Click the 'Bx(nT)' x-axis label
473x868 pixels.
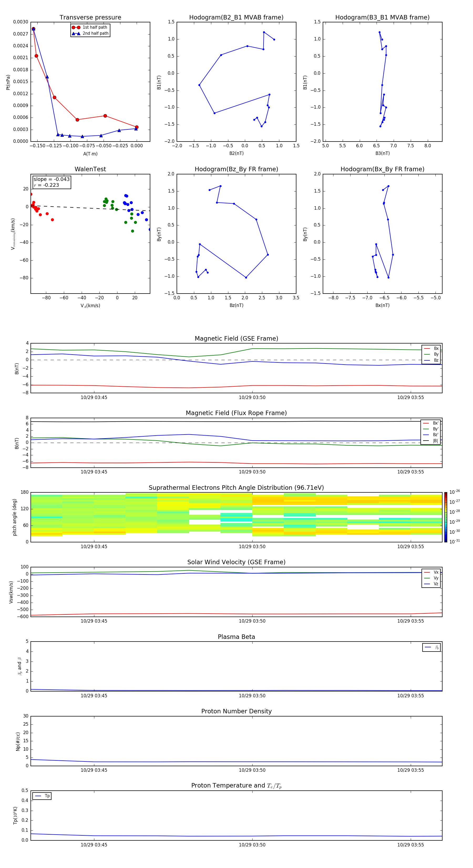pyautogui.click(x=382, y=306)
